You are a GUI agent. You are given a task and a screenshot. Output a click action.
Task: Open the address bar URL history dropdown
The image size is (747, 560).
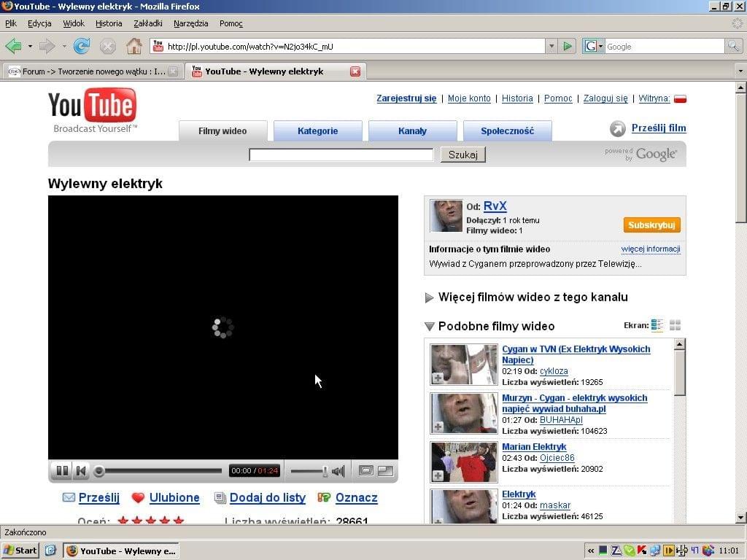[x=551, y=46]
